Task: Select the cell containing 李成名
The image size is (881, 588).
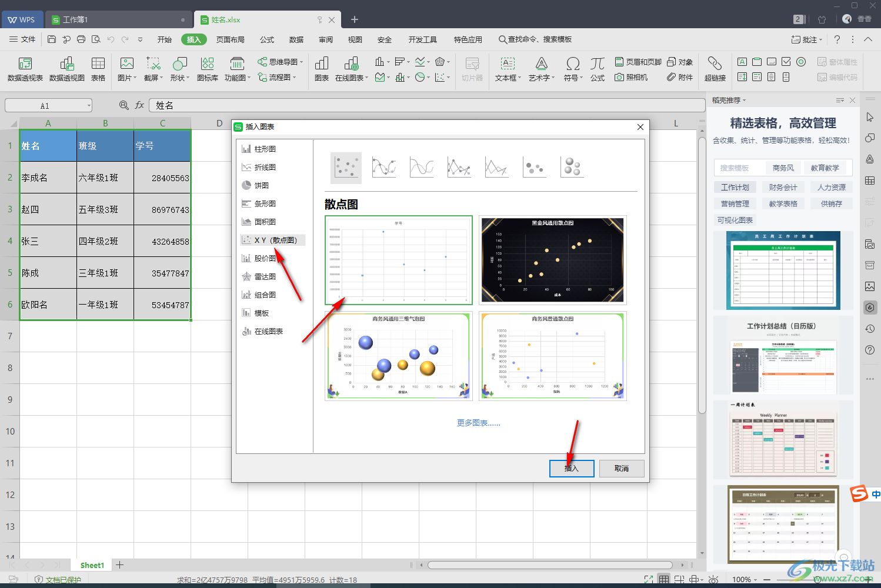Action: 48,178
